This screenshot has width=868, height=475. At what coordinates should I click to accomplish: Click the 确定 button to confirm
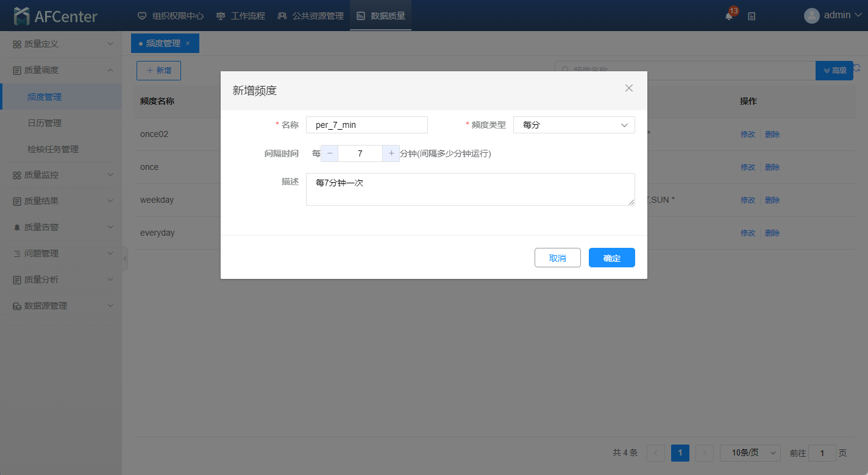(611, 258)
